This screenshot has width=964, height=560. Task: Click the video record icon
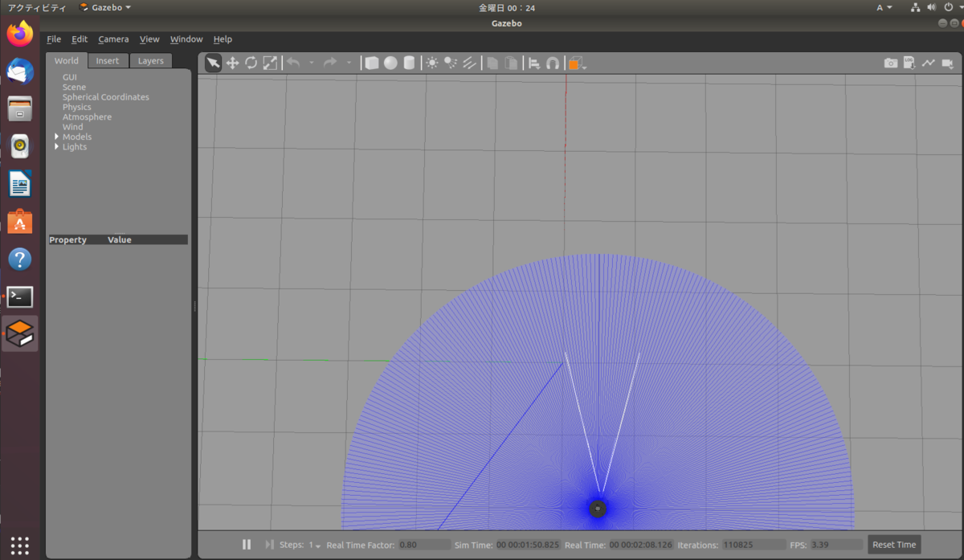click(x=947, y=63)
